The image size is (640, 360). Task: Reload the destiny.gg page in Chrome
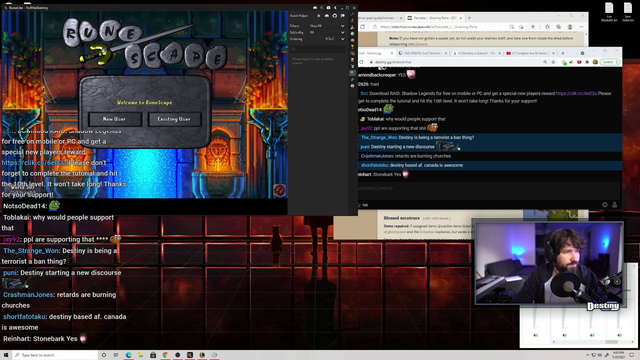coord(361,62)
